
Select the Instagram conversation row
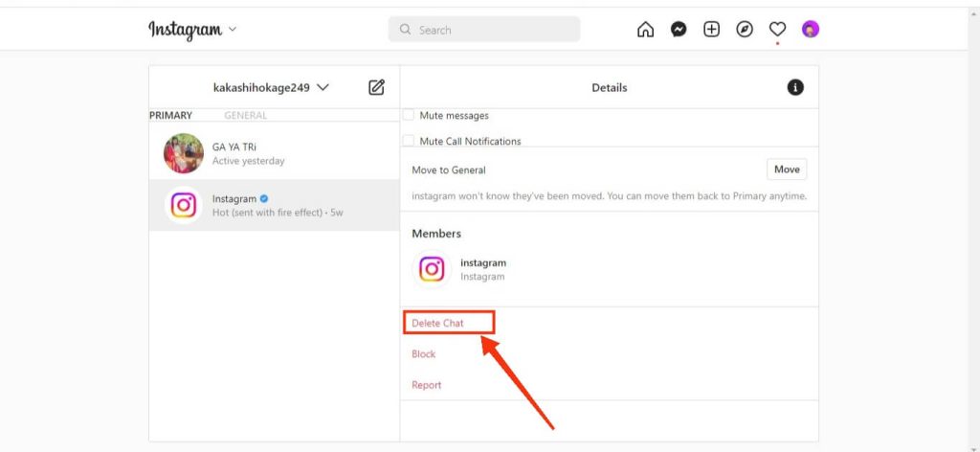point(275,205)
